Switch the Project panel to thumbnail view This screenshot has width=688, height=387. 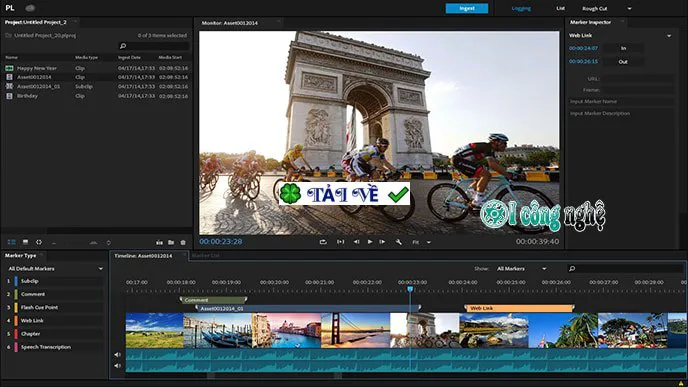(25, 242)
